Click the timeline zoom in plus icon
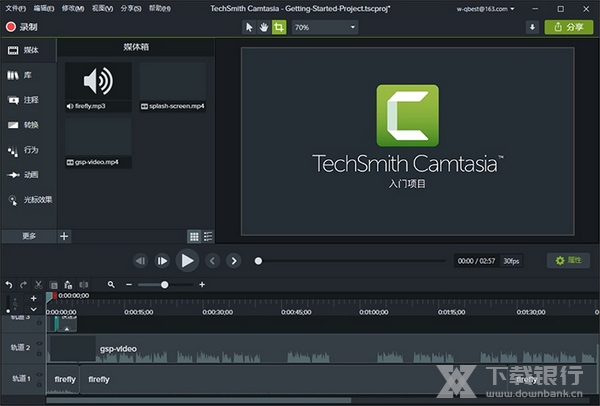600x406 pixels. [202, 285]
